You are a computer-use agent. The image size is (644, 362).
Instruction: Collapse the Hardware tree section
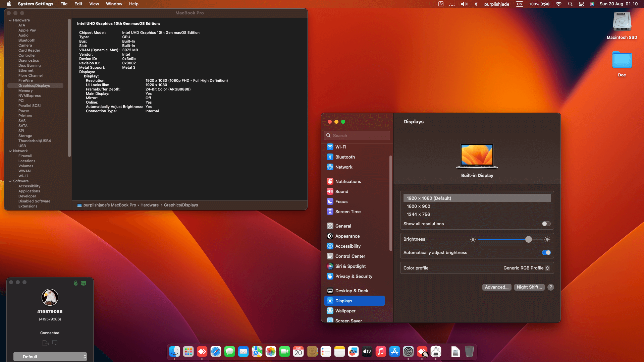(x=10, y=20)
